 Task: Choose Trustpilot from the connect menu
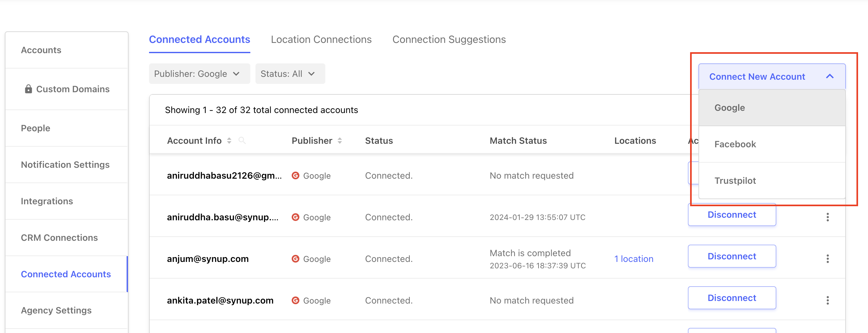pyautogui.click(x=772, y=181)
